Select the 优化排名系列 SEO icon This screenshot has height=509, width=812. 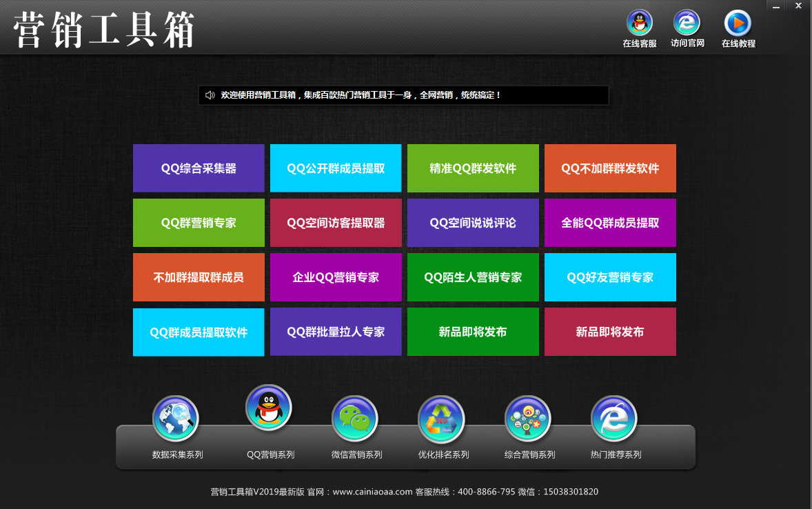(441, 419)
